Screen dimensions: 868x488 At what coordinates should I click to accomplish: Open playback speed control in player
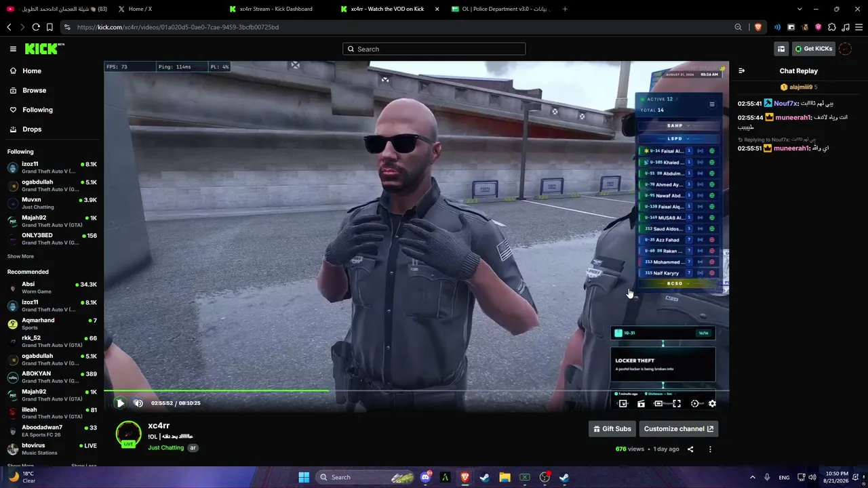coord(694,403)
